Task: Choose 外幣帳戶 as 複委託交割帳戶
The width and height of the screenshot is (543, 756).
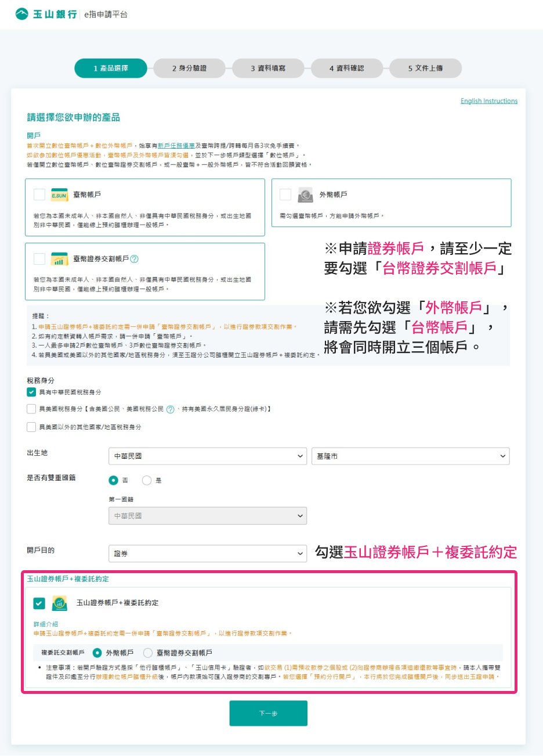Action: pos(97,653)
